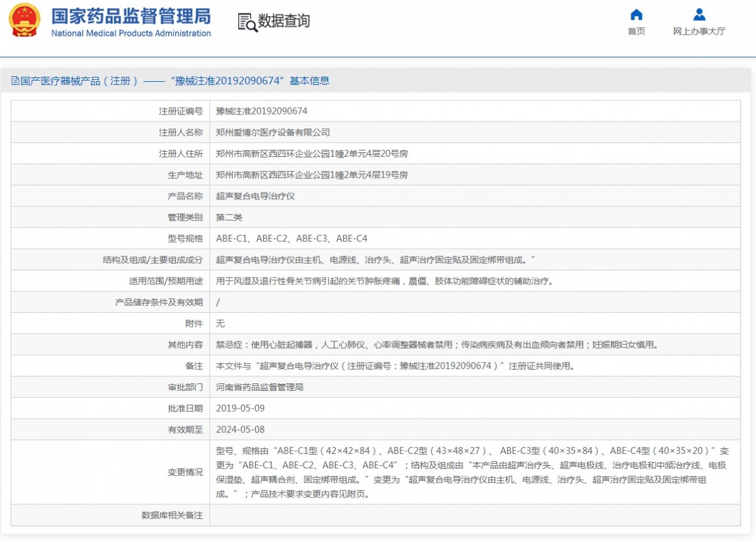
Task: Click the document icon before 国产医疗器械产品
Action: click(x=16, y=81)
